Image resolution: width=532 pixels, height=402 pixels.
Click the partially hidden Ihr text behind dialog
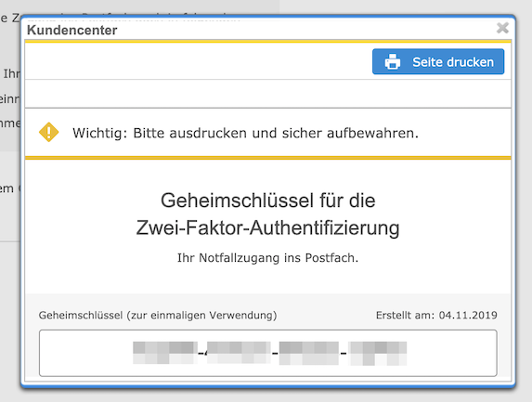pos(11,73)
